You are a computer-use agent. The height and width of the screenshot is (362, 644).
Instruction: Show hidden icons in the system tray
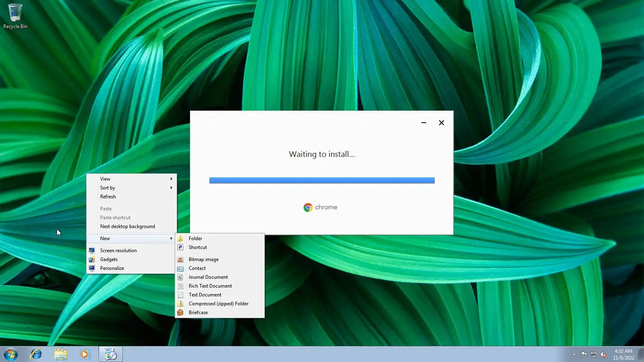(x=574, y=354)
